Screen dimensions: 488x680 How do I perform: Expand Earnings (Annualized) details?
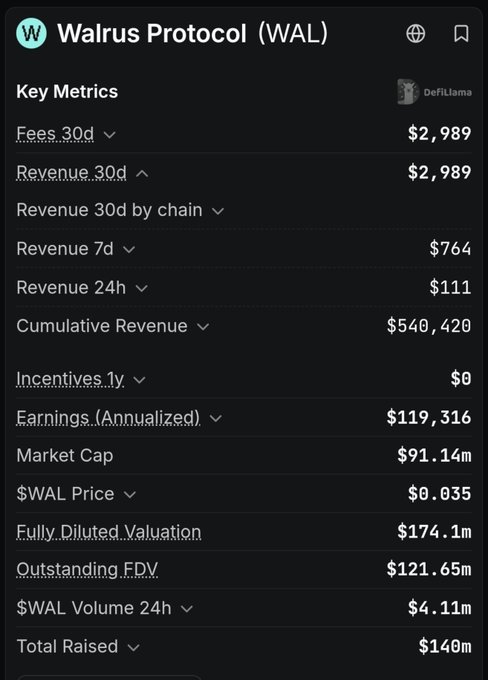(x=216, y=418)
